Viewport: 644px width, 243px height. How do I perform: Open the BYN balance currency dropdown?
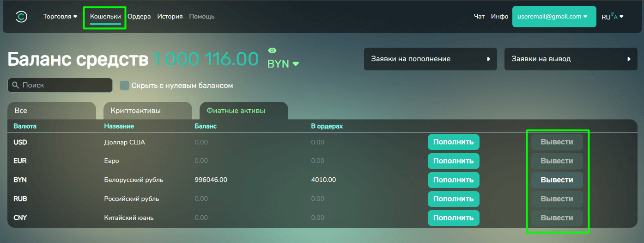click(x=283, y=64)
